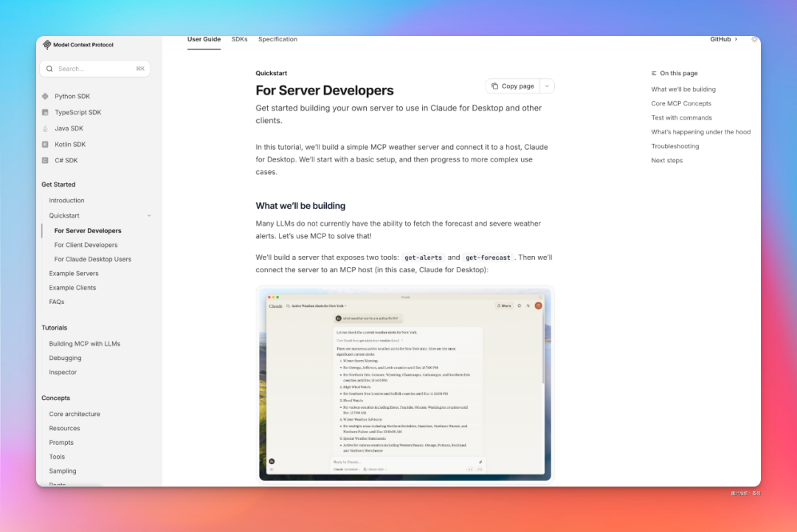
Task: Open the Tools concept page
Action: click(x=57, y=457)
